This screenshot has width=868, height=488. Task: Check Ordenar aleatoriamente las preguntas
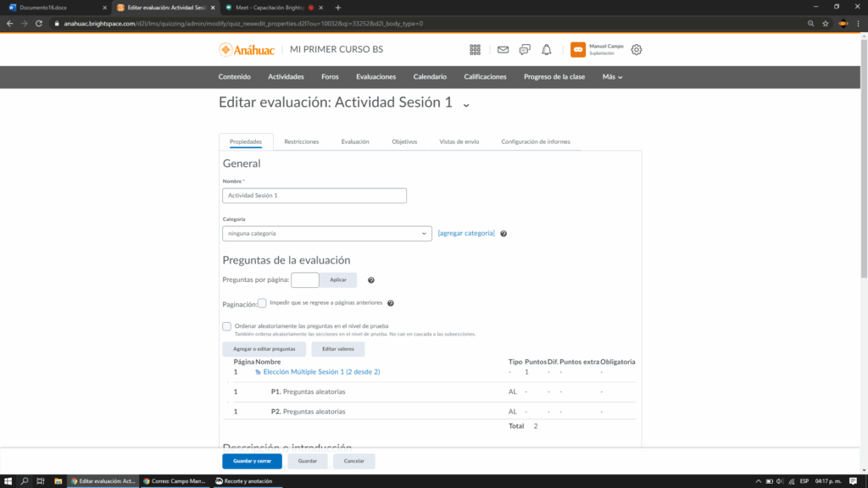click(227, 326)
